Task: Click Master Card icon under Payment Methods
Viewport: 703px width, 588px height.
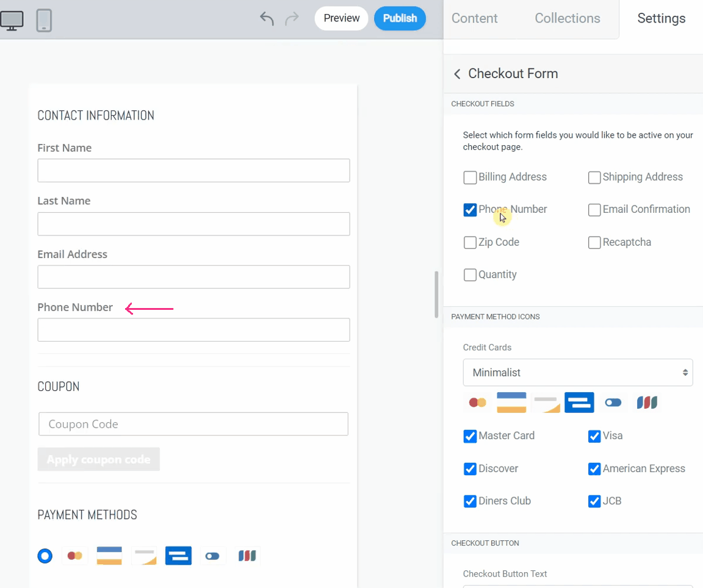Action: [x=75, y=556]
